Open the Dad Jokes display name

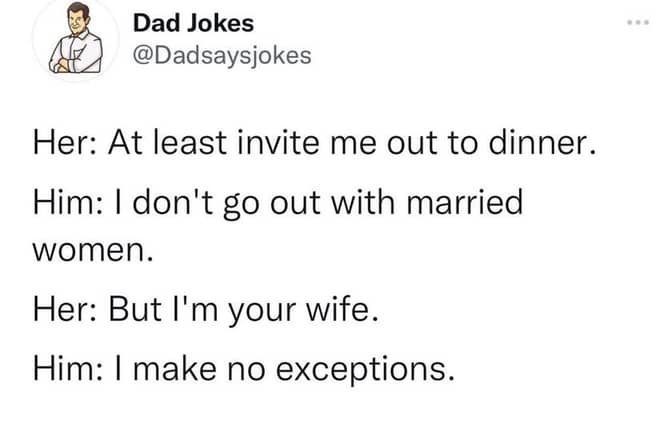coord(193,23)
